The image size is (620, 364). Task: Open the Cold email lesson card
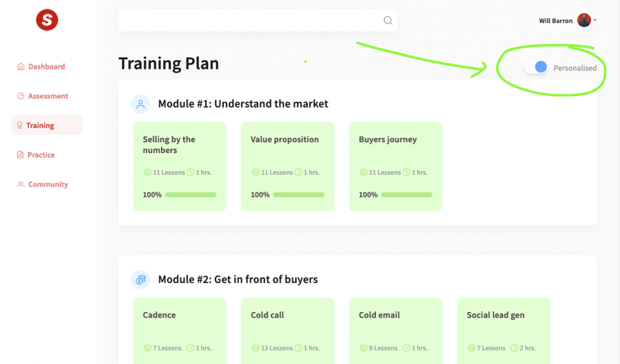[395, 330]
